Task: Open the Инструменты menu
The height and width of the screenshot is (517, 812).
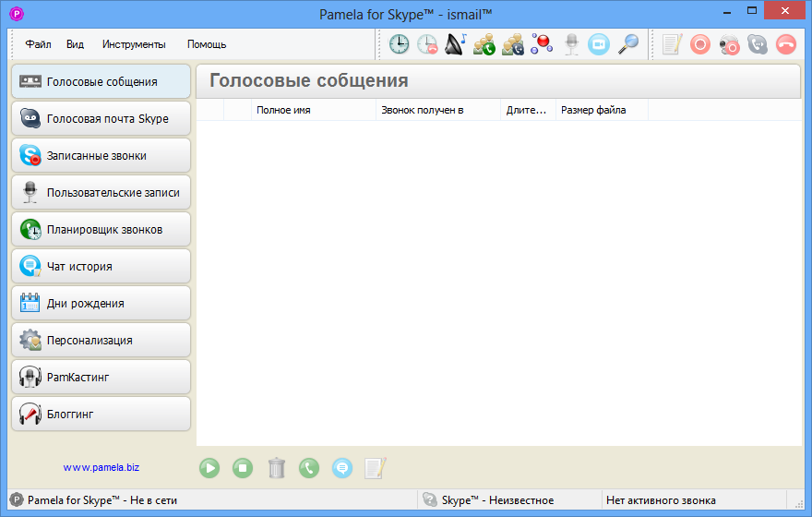Action: point(134,44)
